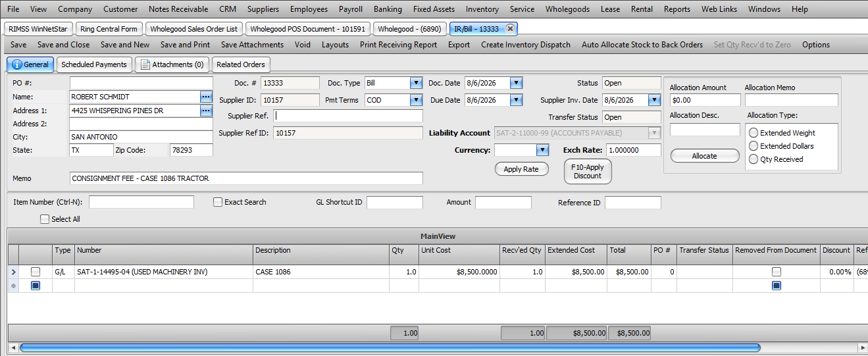Image resolution: width=868 pixels, height=356 pixels.
Task: Tick the Select All checkbox
Action: 45,219
